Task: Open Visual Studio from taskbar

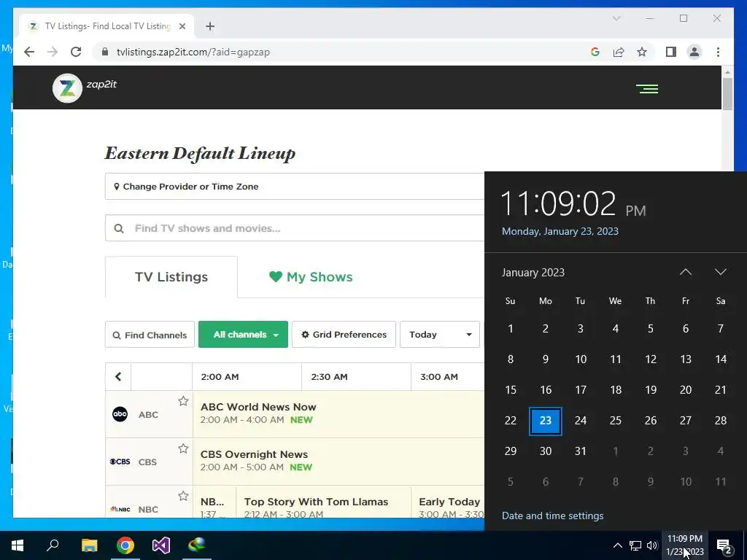Action: pyautogui.click(x=161, y=545)
